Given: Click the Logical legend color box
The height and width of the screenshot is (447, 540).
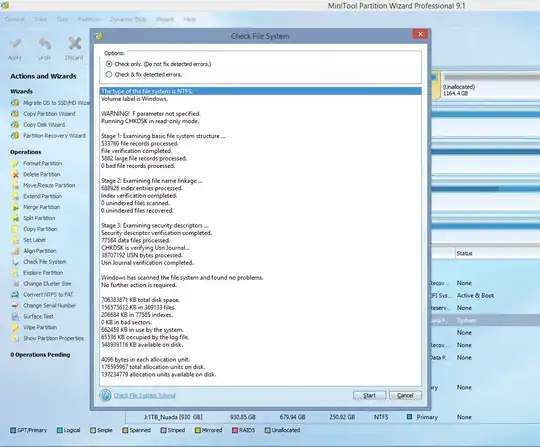Looking at the screenshot, I should click(60, 430).
